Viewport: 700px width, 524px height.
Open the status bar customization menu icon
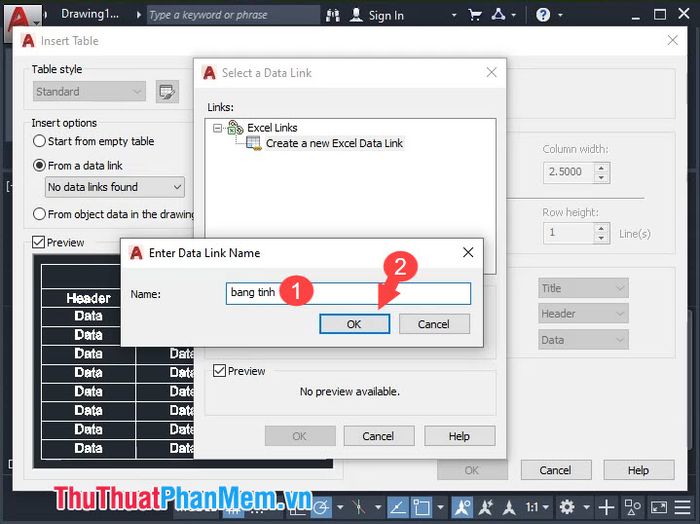[683, 507]
